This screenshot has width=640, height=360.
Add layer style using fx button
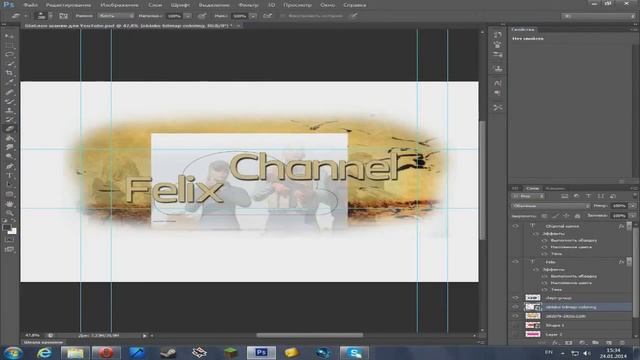point(555,342)
